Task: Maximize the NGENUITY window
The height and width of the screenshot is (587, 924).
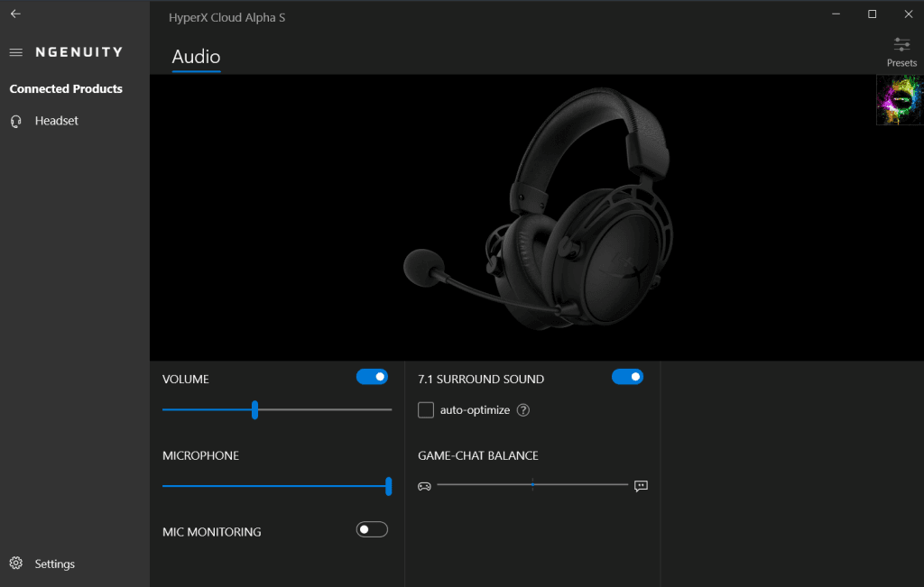Action: tap(873, 14)
